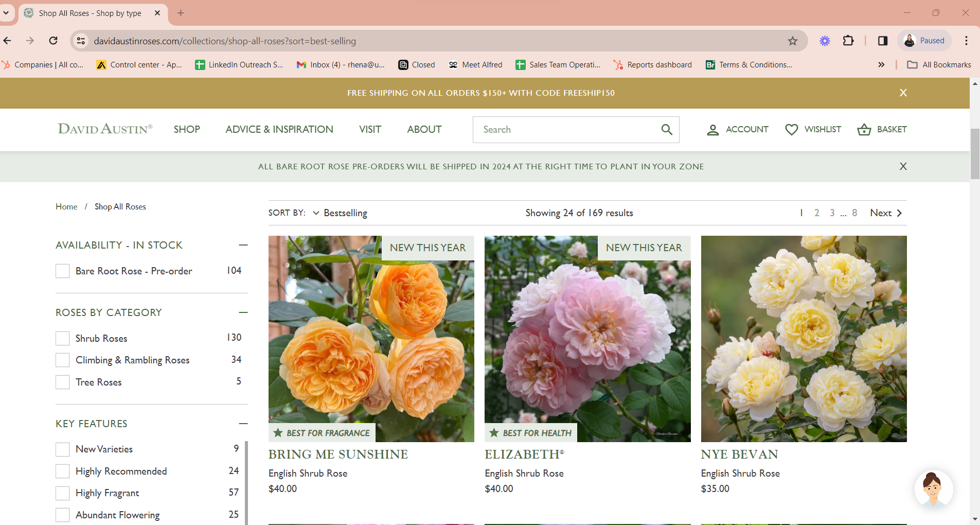Open the Inbox Gmail bookmark
The height and width of the screenshot is (525, 980).
click(x=341, y=65)
